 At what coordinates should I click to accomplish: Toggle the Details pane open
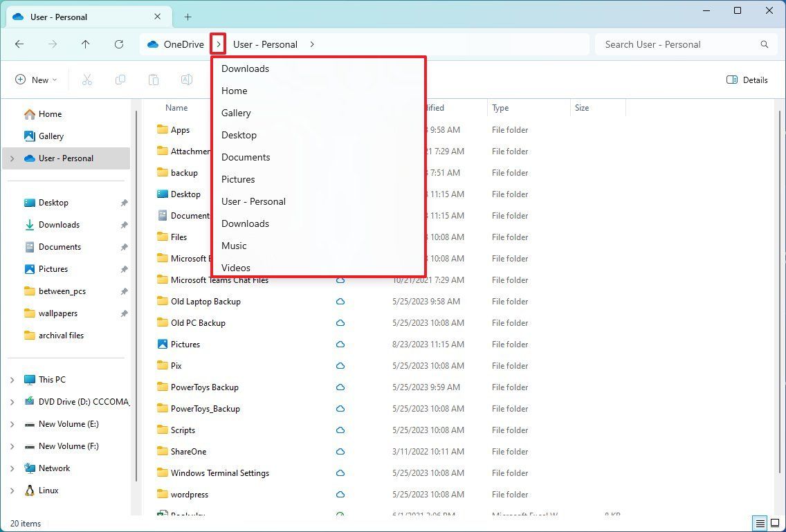747,80
